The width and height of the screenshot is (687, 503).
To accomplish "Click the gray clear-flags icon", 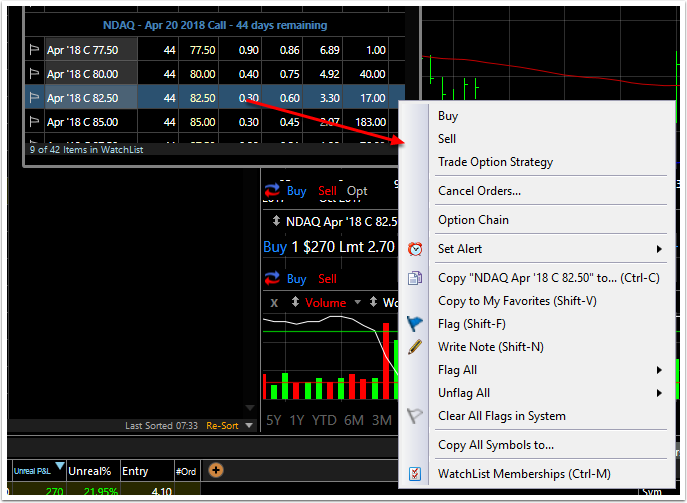I will click(x=414, y=415).
